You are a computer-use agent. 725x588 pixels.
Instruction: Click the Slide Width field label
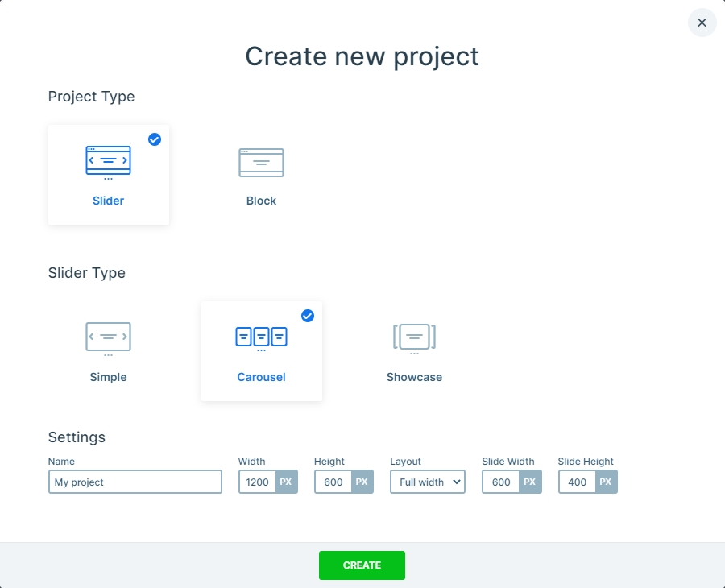point(508,462)
